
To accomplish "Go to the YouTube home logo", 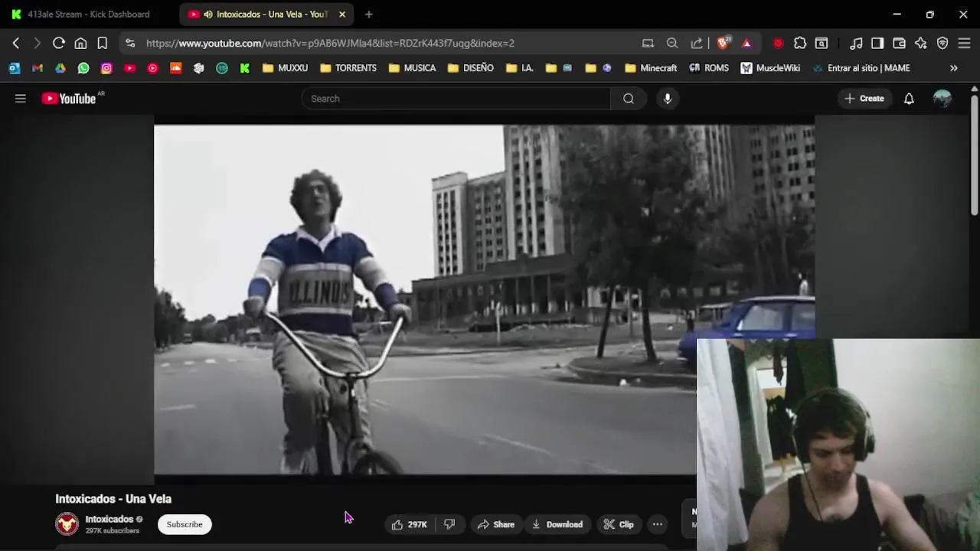I will [x=69, y=98].
